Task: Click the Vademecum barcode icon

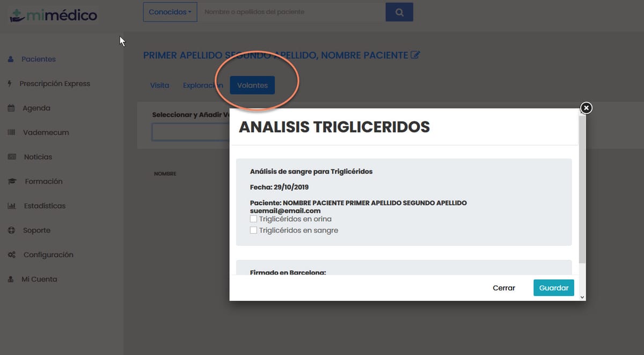Action: tap(11, 133)
